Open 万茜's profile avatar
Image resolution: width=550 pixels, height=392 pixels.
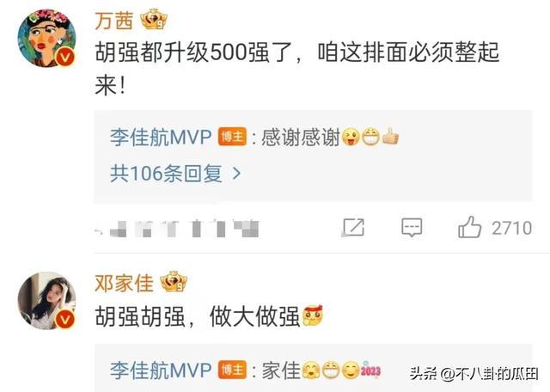tap(46, 38)
